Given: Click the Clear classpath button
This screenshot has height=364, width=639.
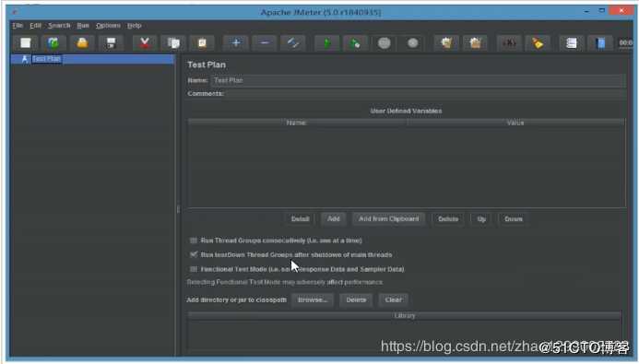Looking at the screenshot, I should [x=393, y=300].
